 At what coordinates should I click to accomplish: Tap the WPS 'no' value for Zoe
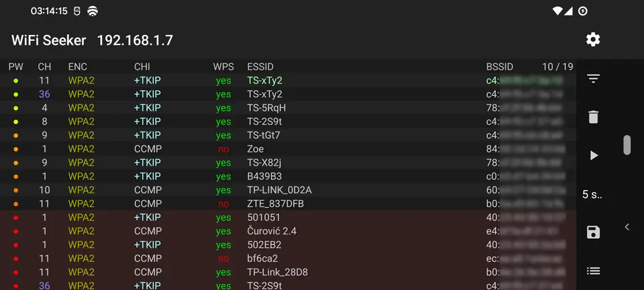(x=223, y=149)
